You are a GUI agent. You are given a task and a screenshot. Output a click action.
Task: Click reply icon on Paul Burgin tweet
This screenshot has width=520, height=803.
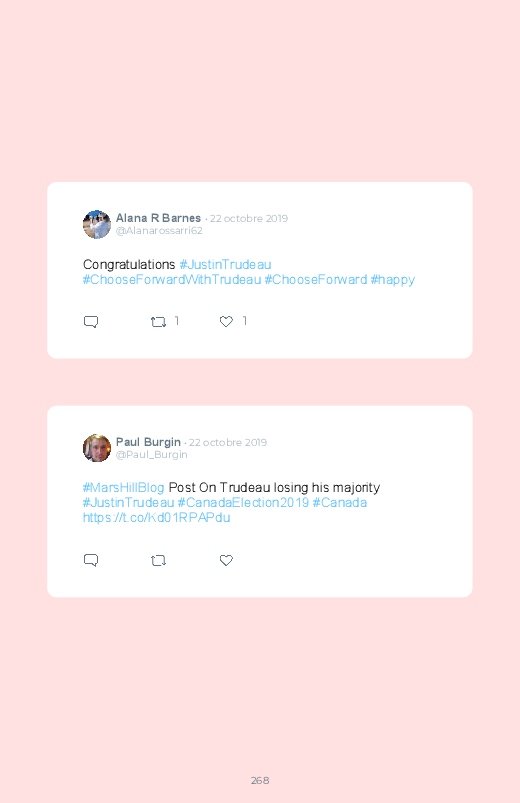pyautogui.click(x=91, y=560)
